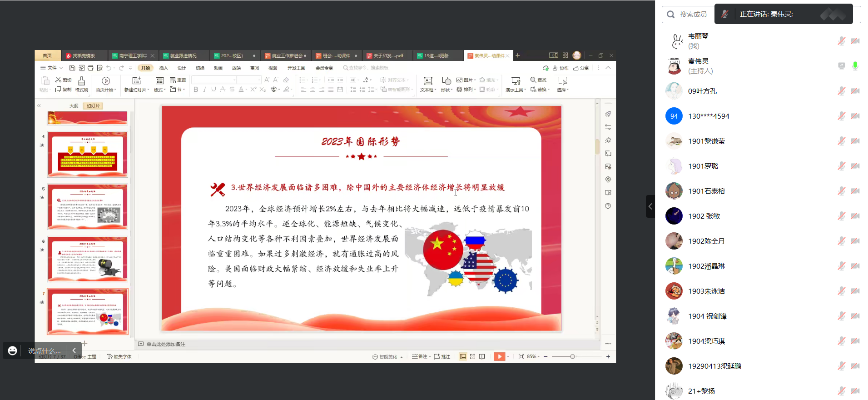Viewport: 868px width, 400px height.
Task: Open the Shapes (形状) tool
Action: (446, 84)
